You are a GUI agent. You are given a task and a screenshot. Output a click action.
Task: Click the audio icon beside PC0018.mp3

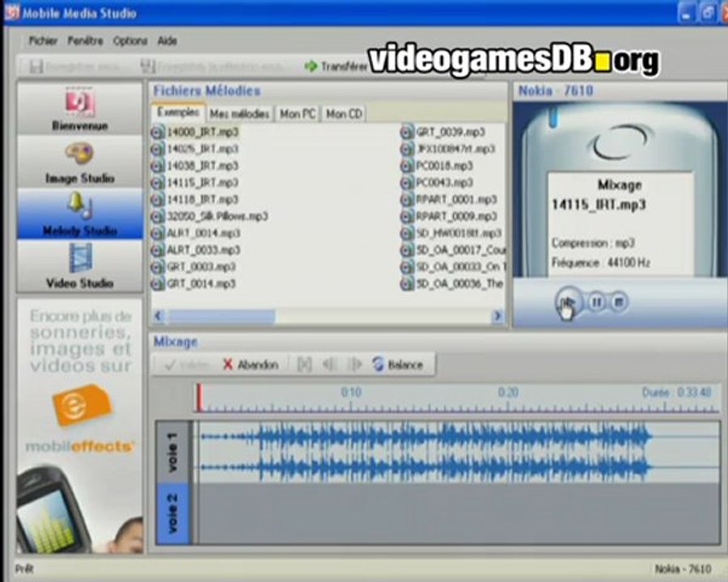407,166
